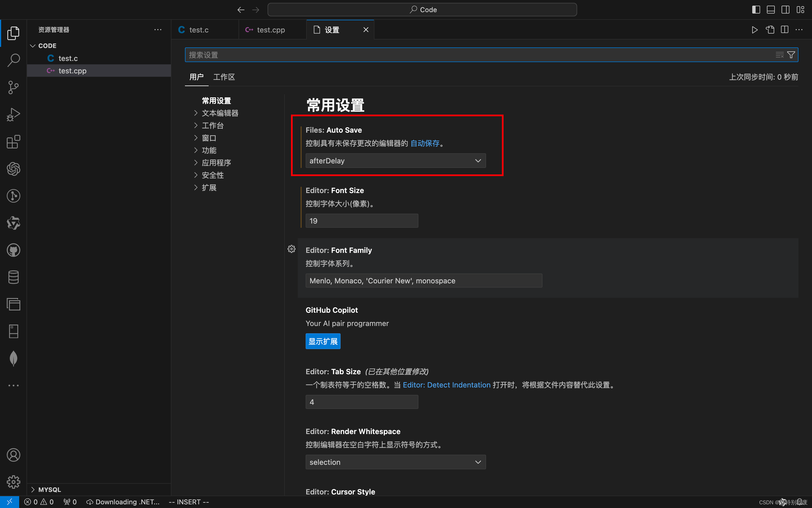
Task: Toggle the secondary sidebar visibility
Action: (785, 10)
